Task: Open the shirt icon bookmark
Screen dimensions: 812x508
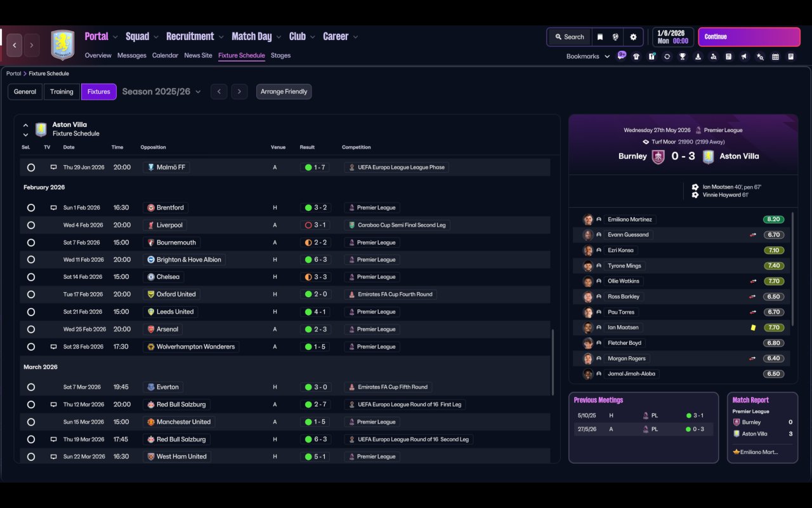Action: click(x=636, y=57)
